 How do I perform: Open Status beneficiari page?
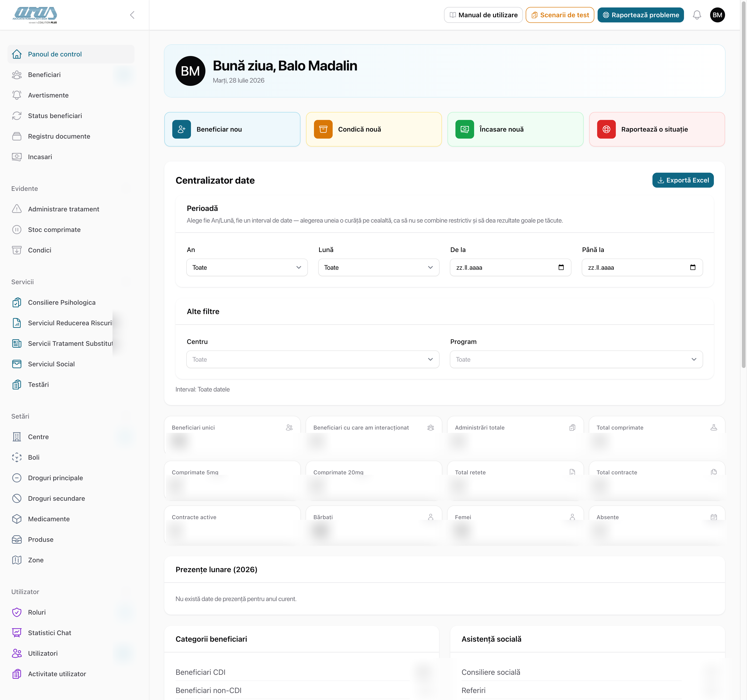pos(71,116)
